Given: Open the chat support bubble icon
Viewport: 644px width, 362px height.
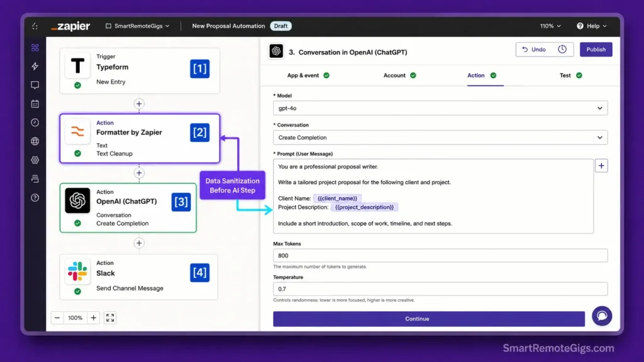Looking at the screenshot, I should pos(602,315).
